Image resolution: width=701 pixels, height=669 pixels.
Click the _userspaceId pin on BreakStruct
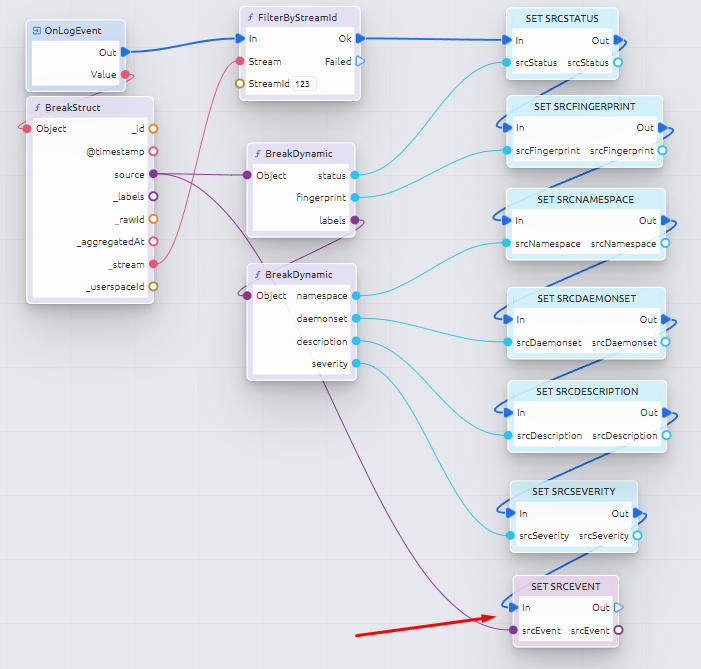pyautogui.click(x=153, y=287)
